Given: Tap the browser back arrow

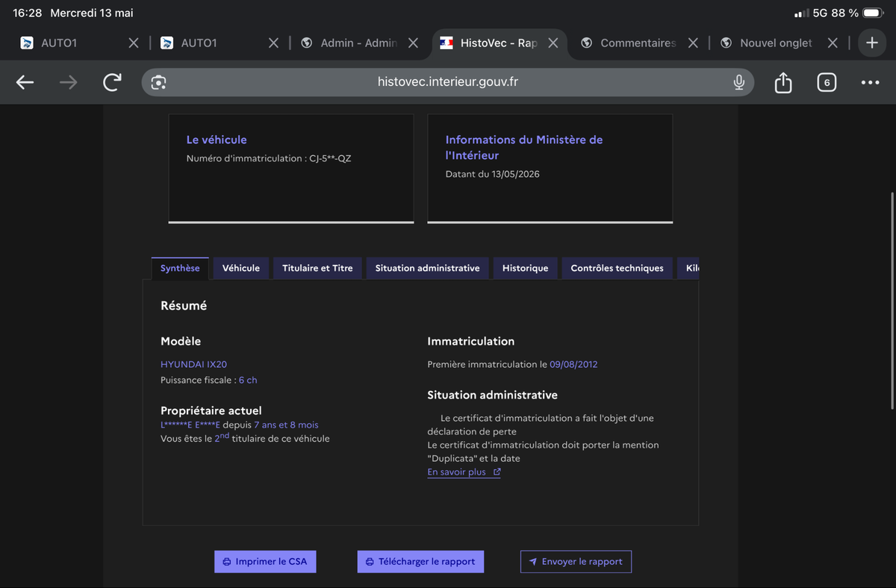Looking at the screenshot, I should [x=25, y=83].
